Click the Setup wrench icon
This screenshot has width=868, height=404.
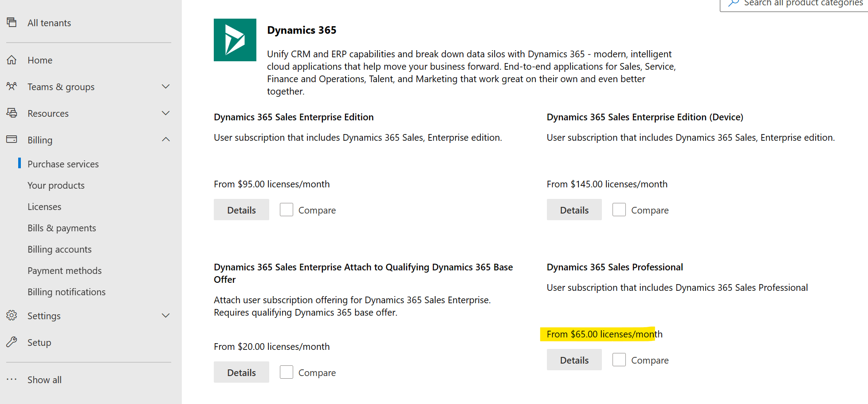pyautogui.click(x=12, y=342)
